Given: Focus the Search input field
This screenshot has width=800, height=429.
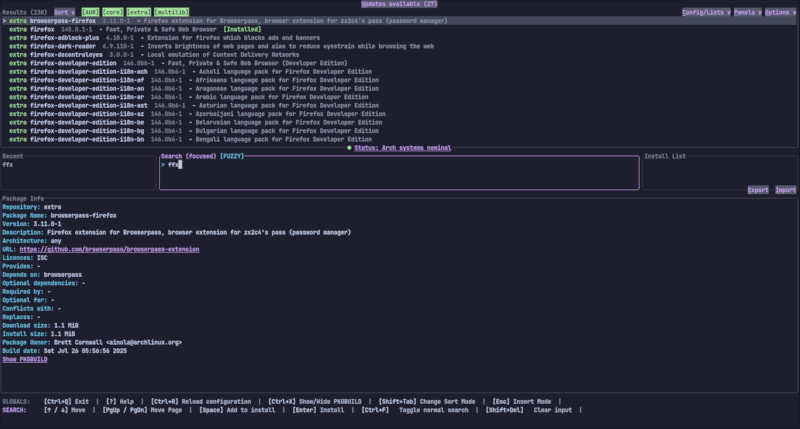Looking at the screenshot, I should (399, 173).
